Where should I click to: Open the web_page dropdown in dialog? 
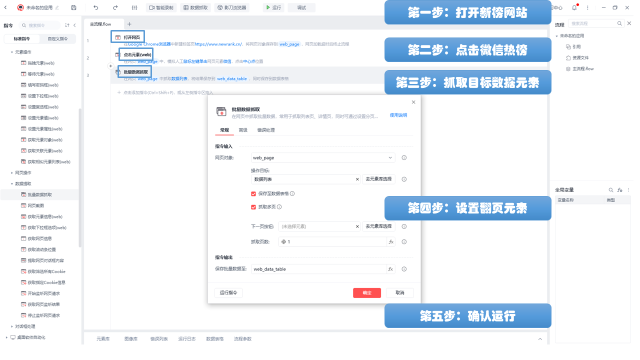(x=322, y=158)
